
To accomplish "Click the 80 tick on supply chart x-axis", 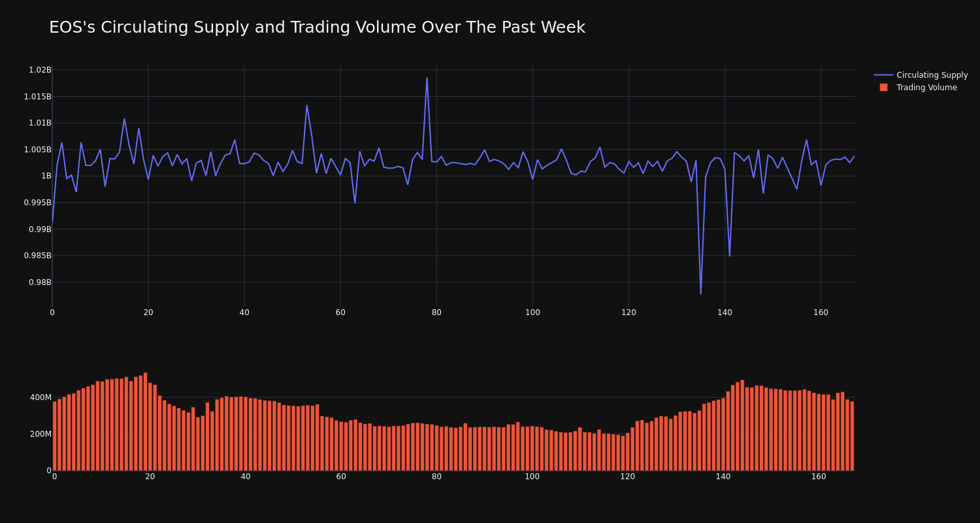I will point(436,312).
